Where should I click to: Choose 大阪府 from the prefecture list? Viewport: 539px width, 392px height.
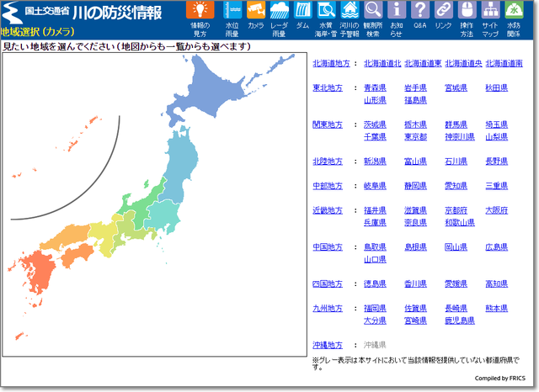tap(496, 210)
